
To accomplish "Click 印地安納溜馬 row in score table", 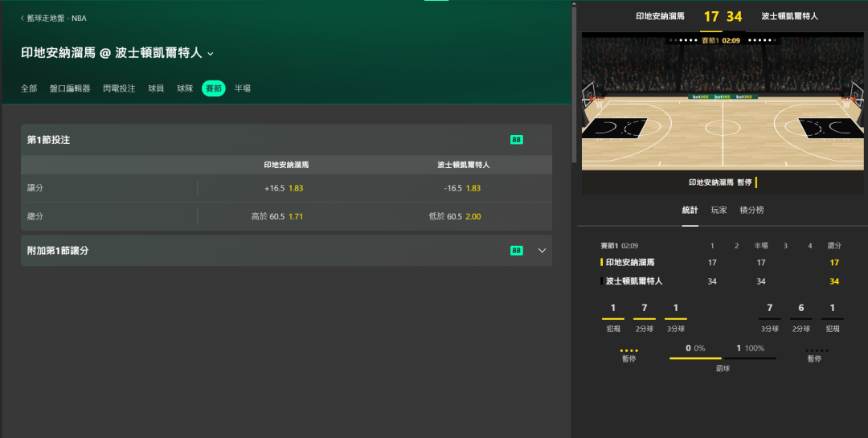I will [721, 263].
